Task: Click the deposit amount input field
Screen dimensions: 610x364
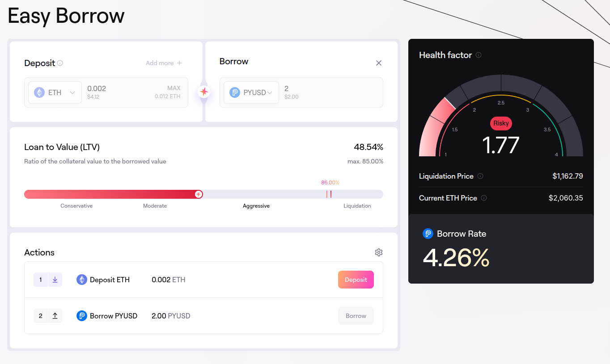Action: pyautogui.click(x=116, y=89)
